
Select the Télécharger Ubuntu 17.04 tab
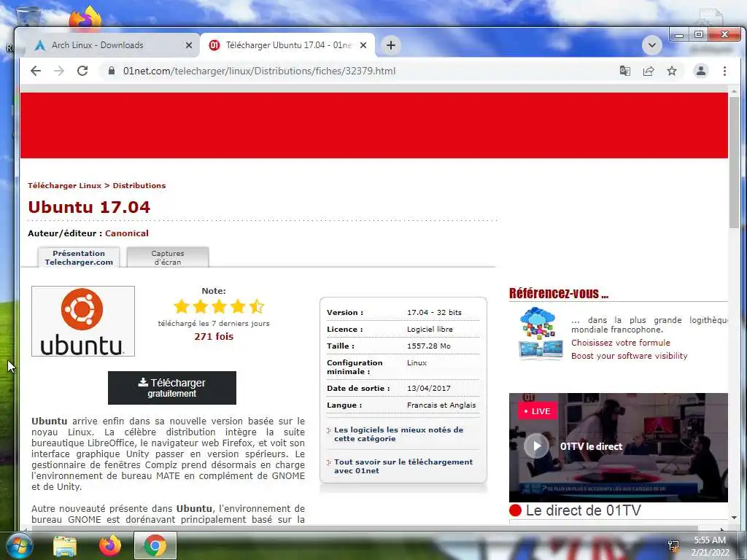[x=287, y=45]
